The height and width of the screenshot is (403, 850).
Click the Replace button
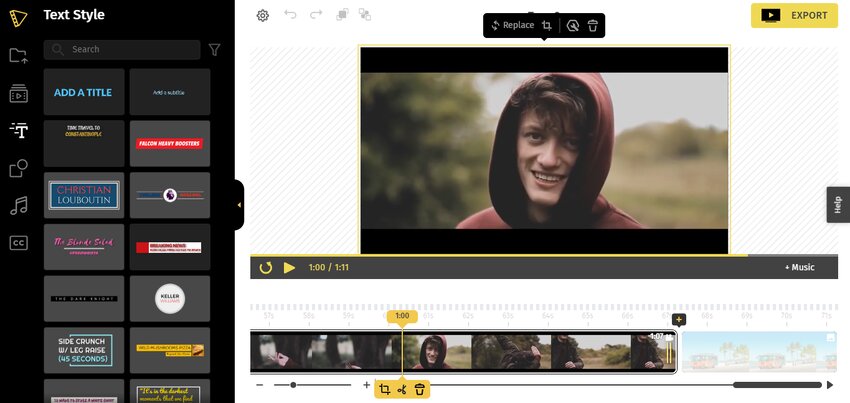512,25
